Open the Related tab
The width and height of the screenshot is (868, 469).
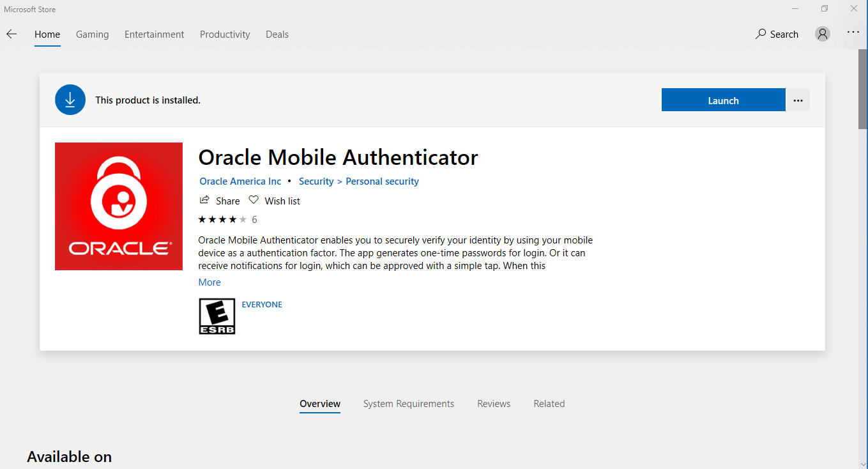pyautogui.click(x=549, y=404)
